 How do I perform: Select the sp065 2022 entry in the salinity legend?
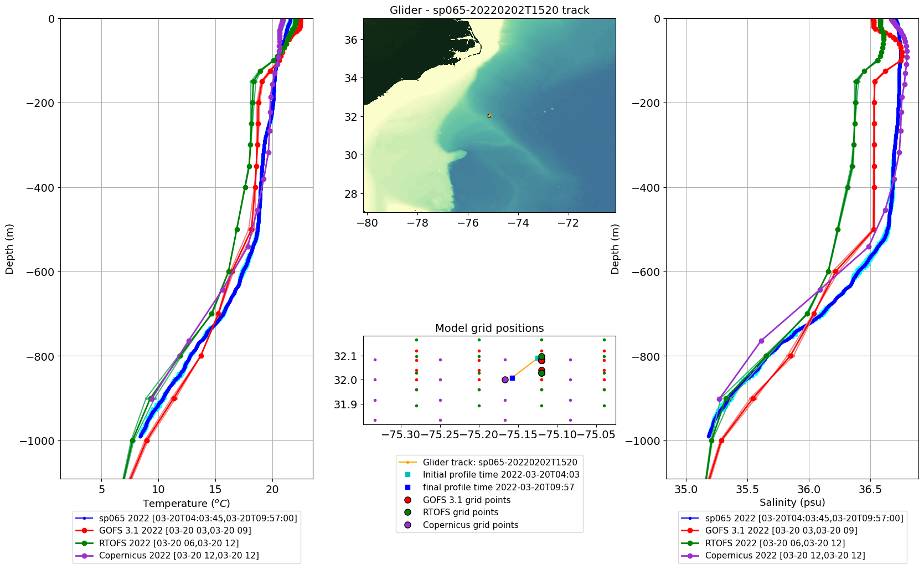(x=792, y=518)
